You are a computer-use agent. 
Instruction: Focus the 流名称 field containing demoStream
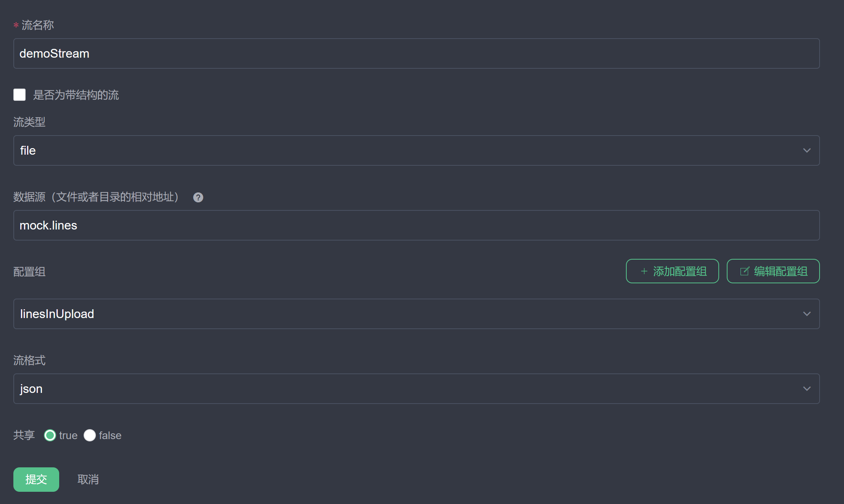[x=416, y=53]
